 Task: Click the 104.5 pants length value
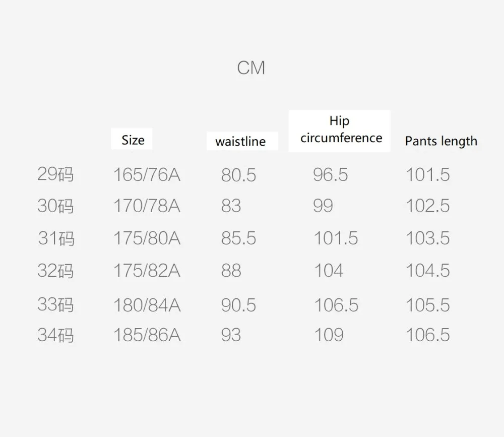(x=427, y=271)
